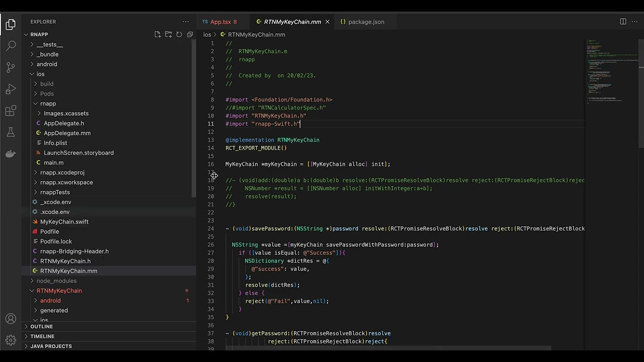The image size is (644, 362).
Task: Refresh the RNAPP explorer tree
Action: tap(179, 34)
